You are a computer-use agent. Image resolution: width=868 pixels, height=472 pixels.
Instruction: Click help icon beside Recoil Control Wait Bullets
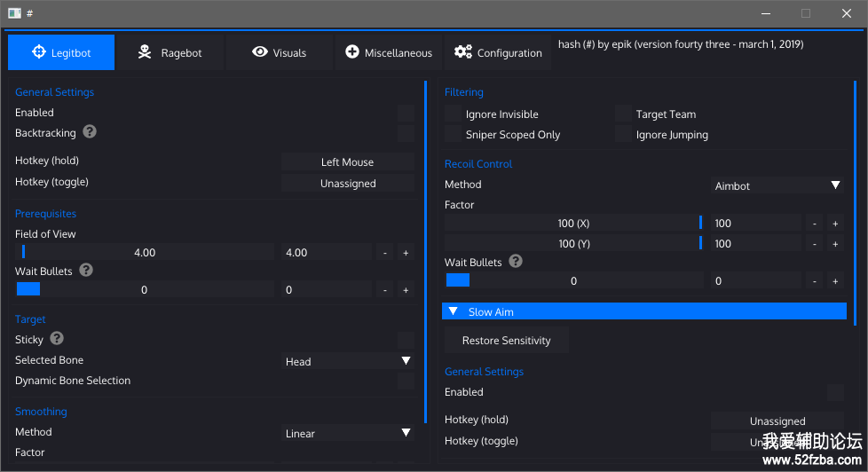516,262
